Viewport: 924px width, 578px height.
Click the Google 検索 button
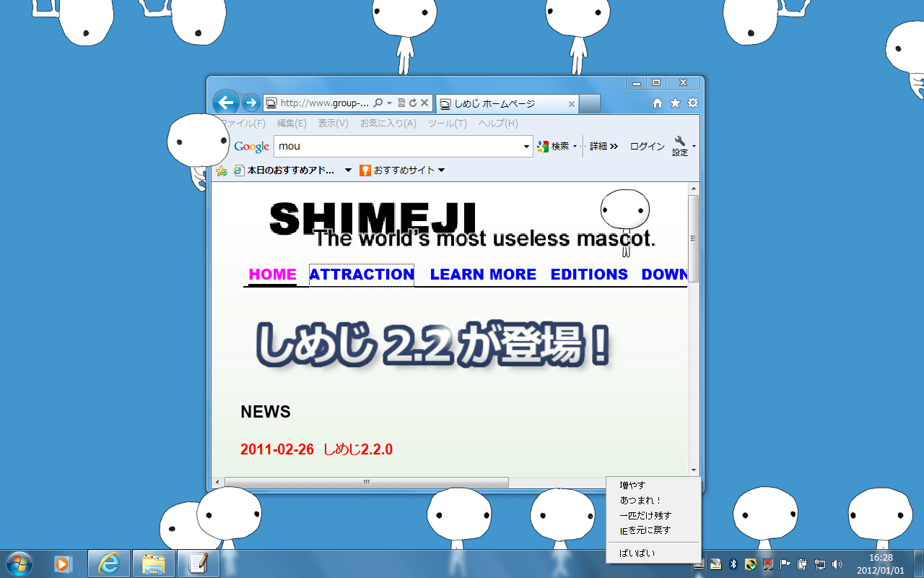tap(554, 147)
